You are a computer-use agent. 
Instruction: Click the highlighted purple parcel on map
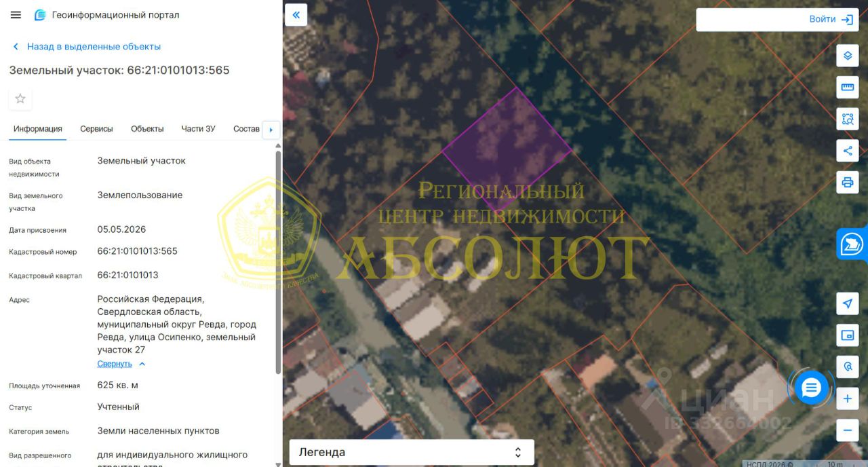[507, 149]
